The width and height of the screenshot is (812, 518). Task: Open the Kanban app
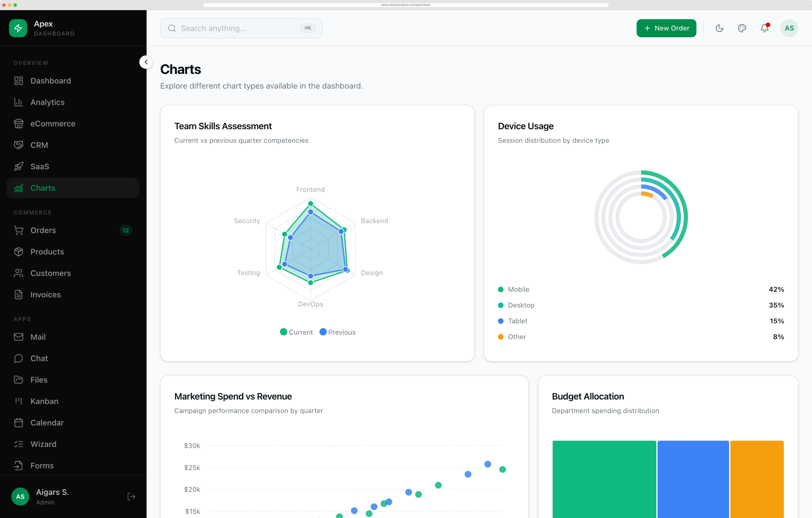(73, 401)
